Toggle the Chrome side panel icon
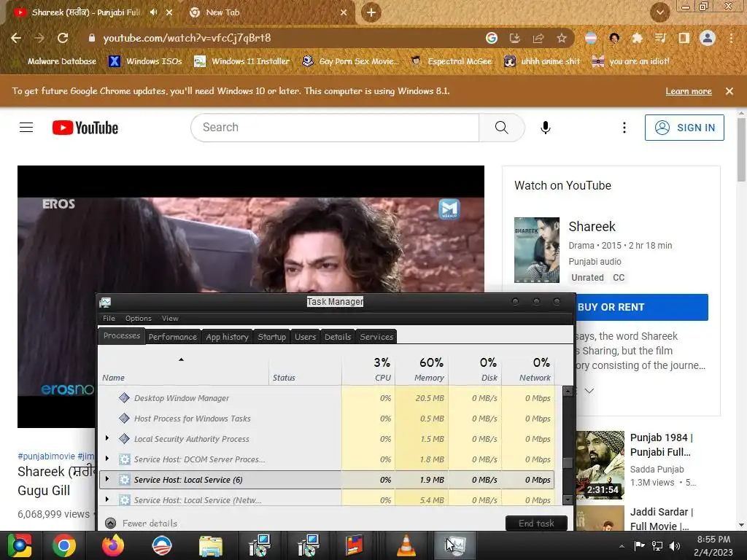Image resolution: width=747 pixels, height=560 pixels. pos(684,38)
